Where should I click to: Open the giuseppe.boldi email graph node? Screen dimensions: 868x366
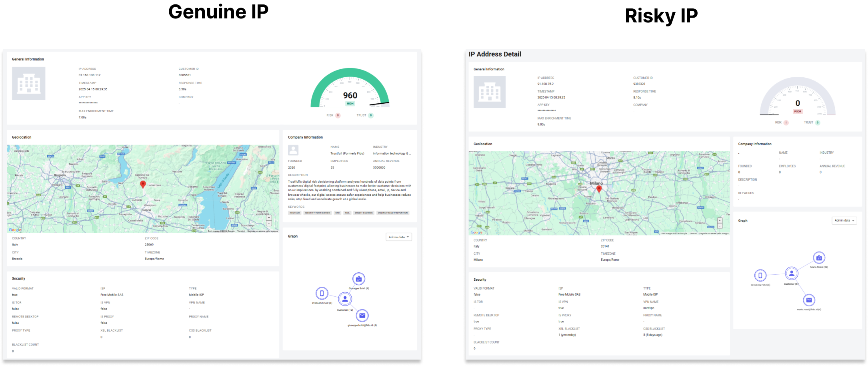tap(362, 316)
